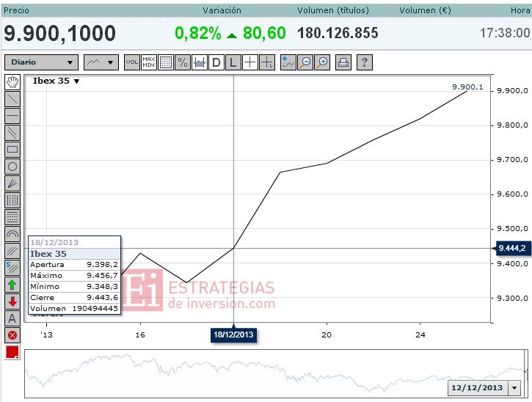532x402 pixels.
Task: Select the hand pan tool
Action: 12,82
